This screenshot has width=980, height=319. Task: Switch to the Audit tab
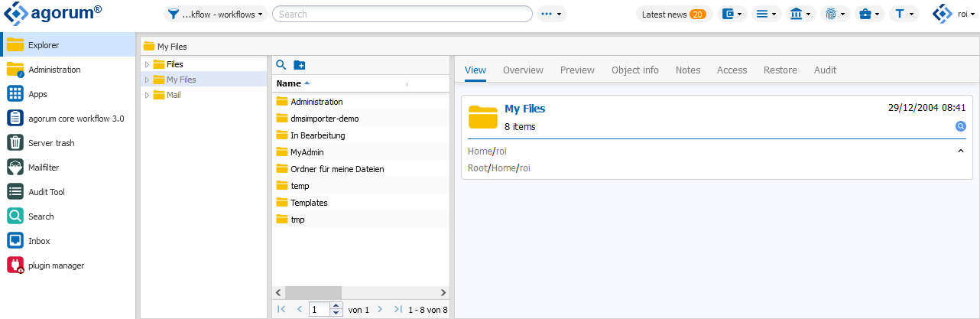(x=825, y=70)
